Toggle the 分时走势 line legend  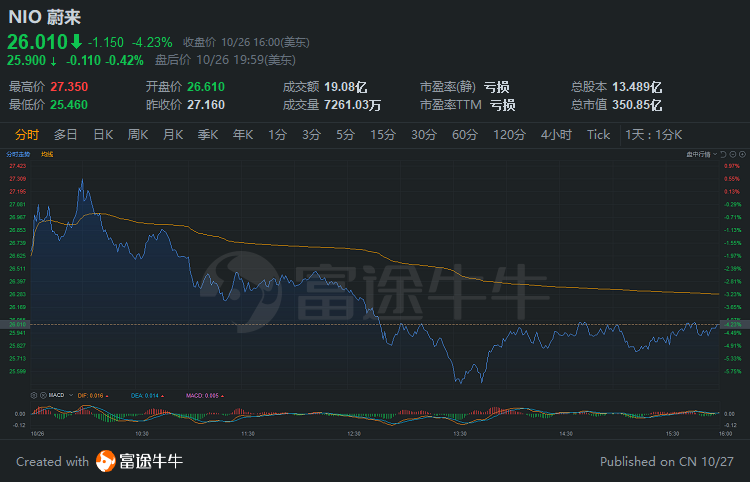pos(18,154)
